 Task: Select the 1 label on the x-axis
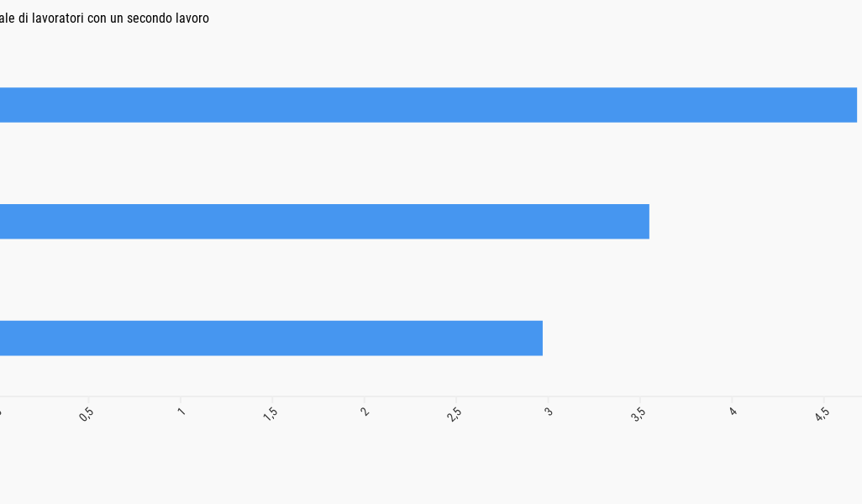[181, 412]
